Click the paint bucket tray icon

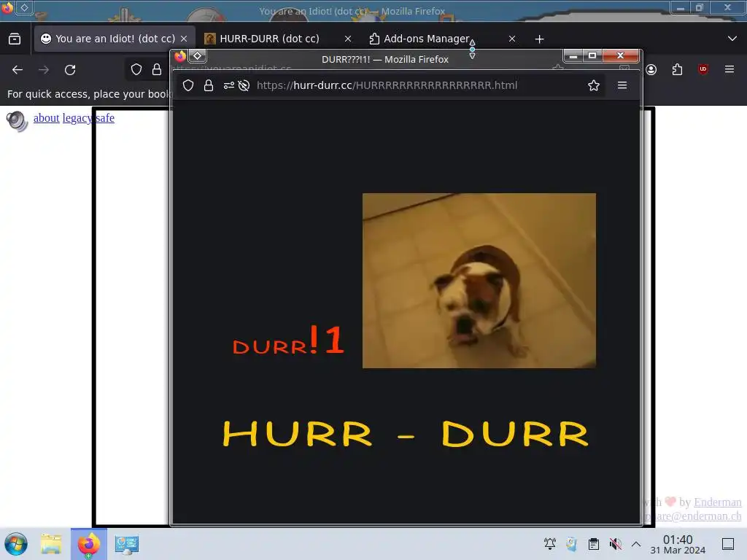(x=572, y=544)
